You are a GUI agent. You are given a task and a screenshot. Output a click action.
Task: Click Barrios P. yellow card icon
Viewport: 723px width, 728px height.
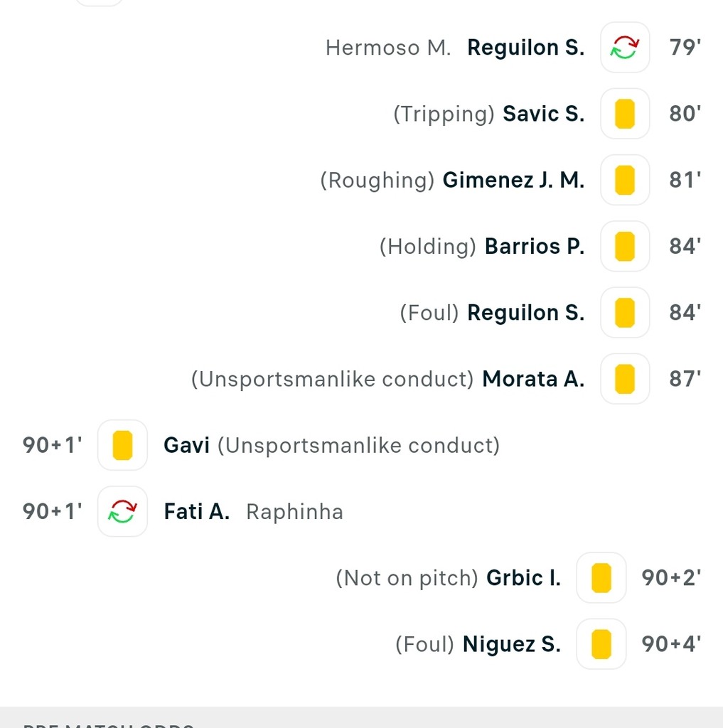[624, 246]
